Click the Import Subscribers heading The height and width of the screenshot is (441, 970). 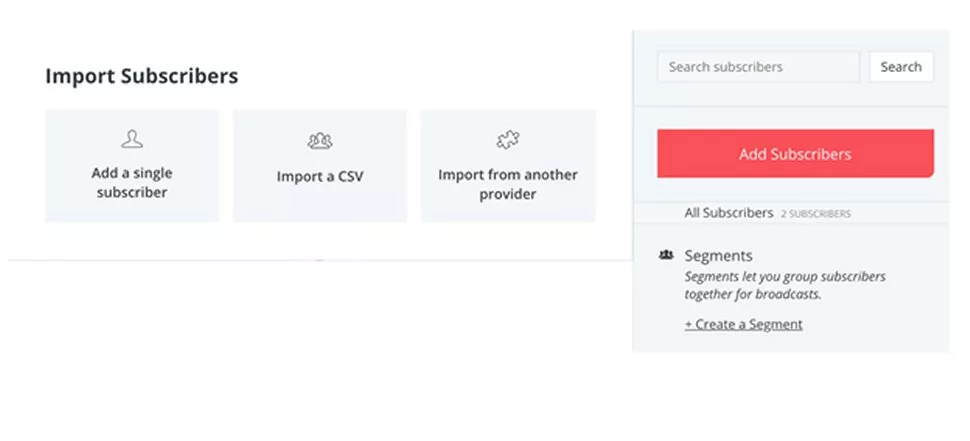tap(142, 76)
